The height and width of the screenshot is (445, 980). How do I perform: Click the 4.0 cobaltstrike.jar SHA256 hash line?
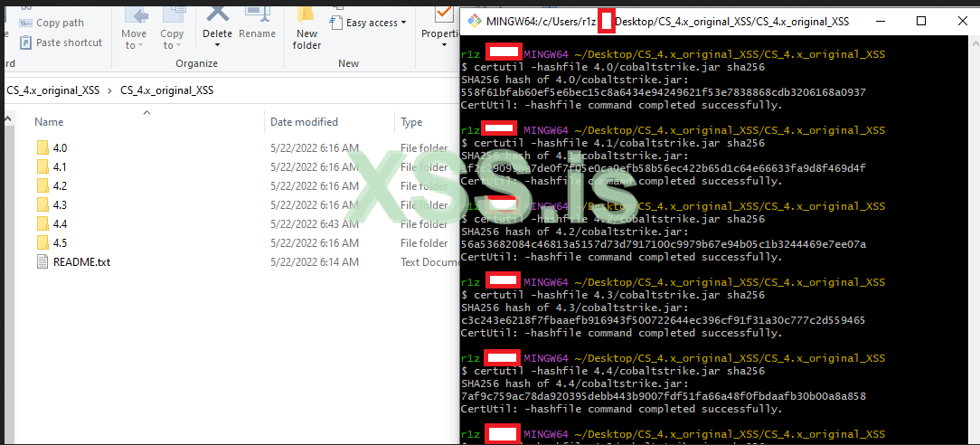pyautogui.click(x=663, y=92)
